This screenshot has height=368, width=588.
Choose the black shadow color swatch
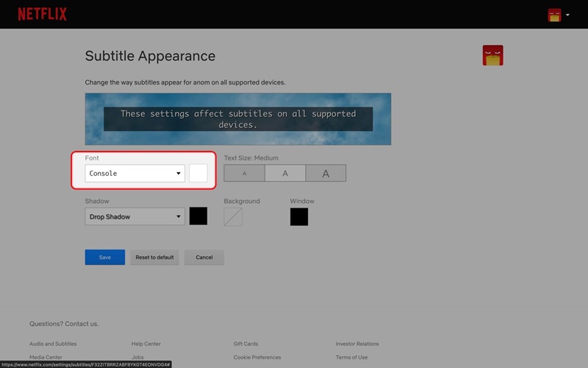click(x=198, y=216)
